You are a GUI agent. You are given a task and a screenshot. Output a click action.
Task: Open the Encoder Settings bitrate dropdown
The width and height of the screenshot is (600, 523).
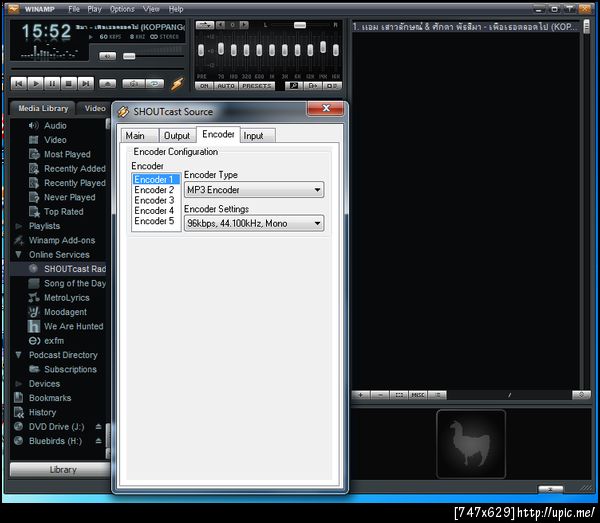[x=254, y=223]
